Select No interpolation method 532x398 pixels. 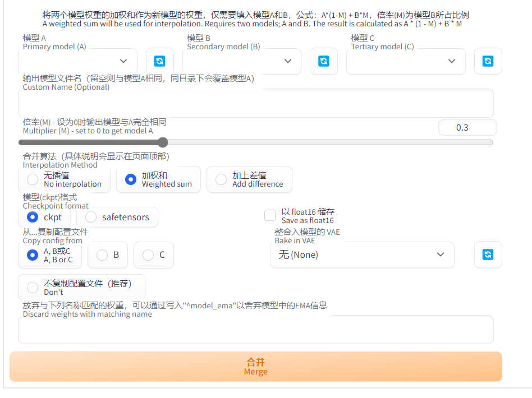pyautogui.click(x=33, y=179)
